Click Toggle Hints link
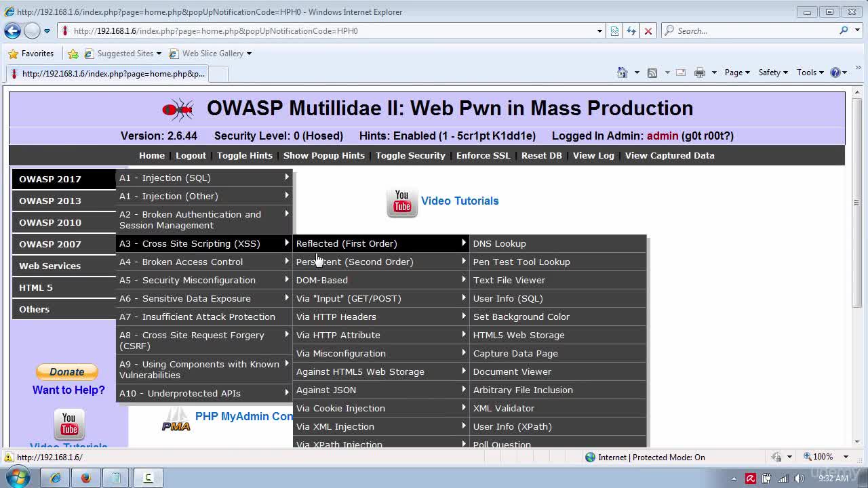Image resolution: width=868 pixels, height=488 pixels. (245, 155)
